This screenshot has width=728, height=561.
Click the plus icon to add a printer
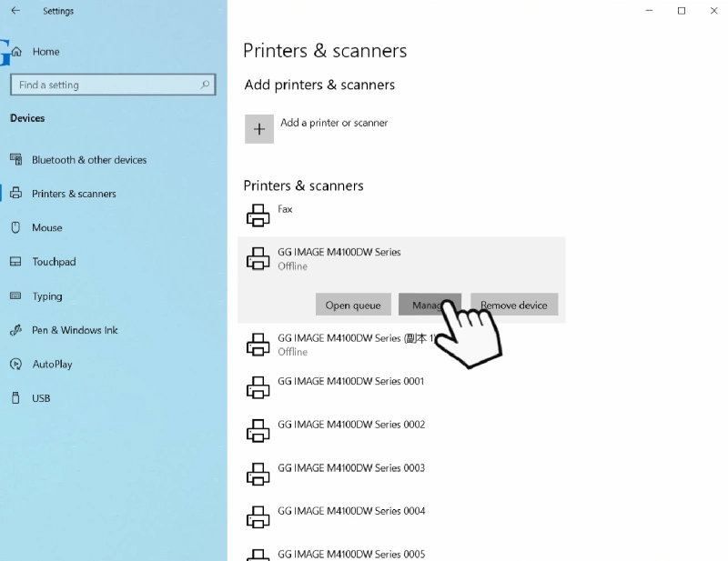259,129
